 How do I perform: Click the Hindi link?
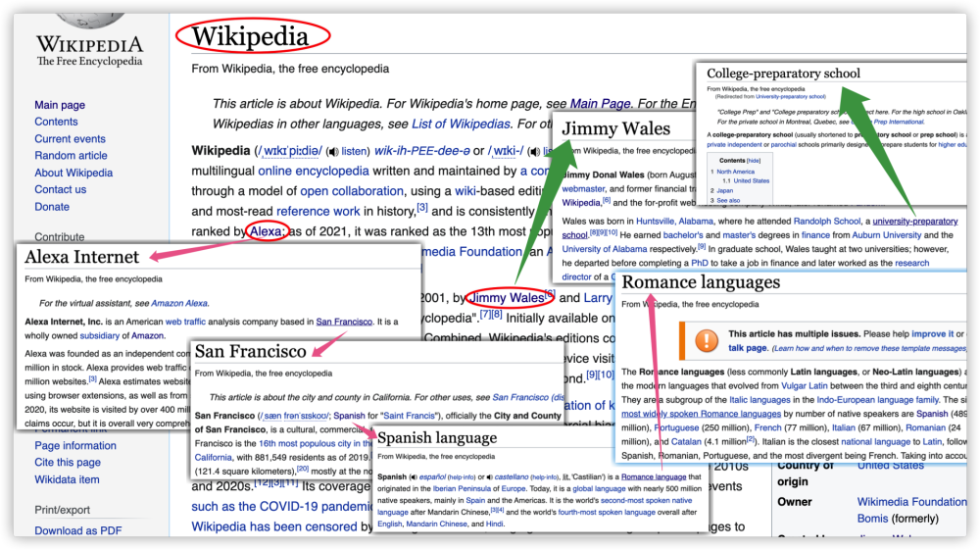click(x=494, y=524)
